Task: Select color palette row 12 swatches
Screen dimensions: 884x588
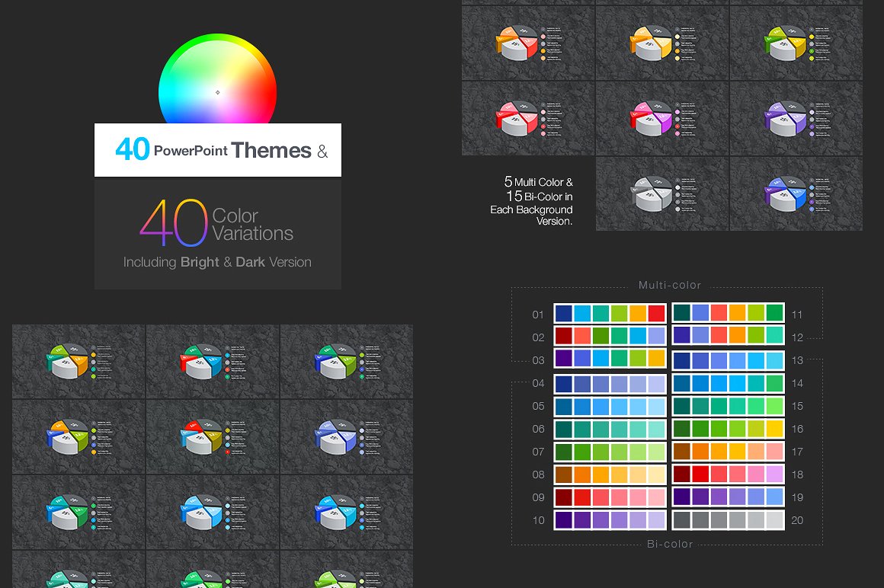Action: click(728, 336)
